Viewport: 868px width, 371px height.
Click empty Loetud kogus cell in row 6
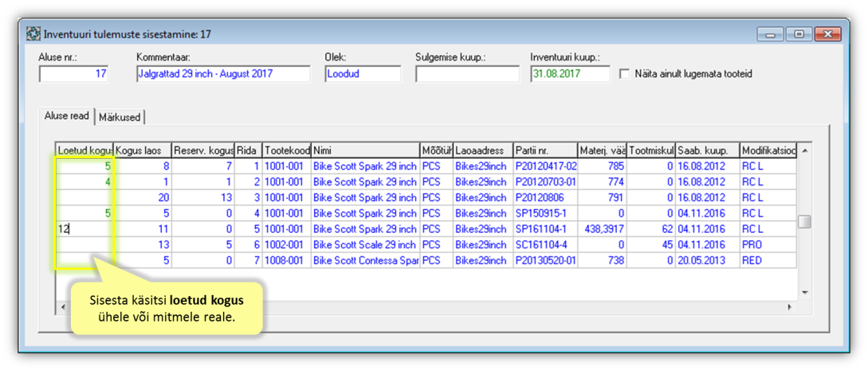click(84, 244)
